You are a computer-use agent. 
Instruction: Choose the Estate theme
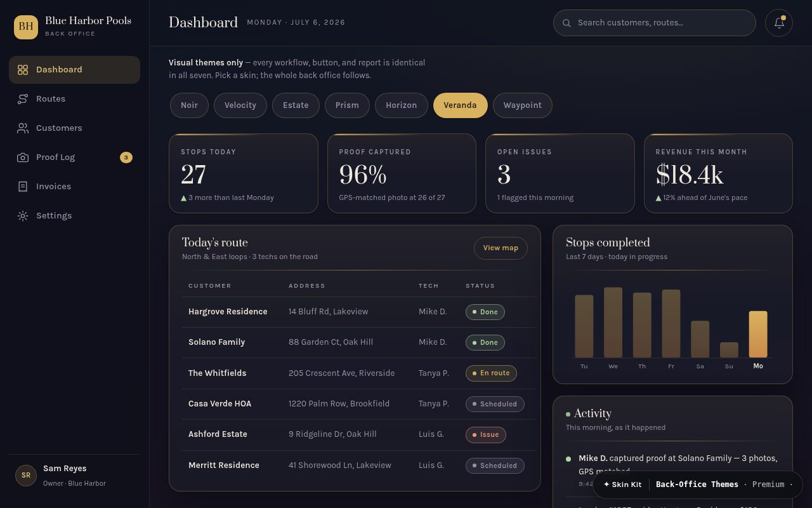tap(296, 105)
